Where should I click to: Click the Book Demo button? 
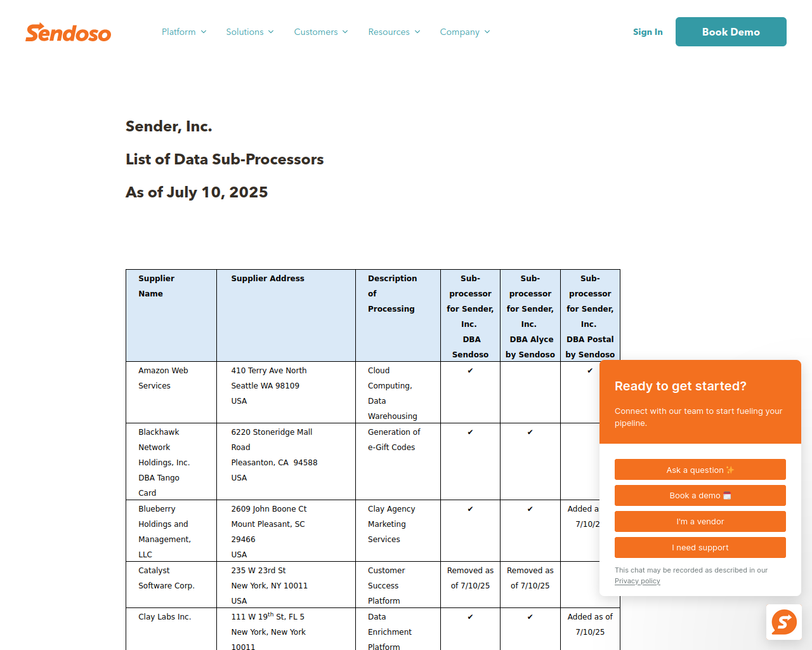[x=731, y=32]
